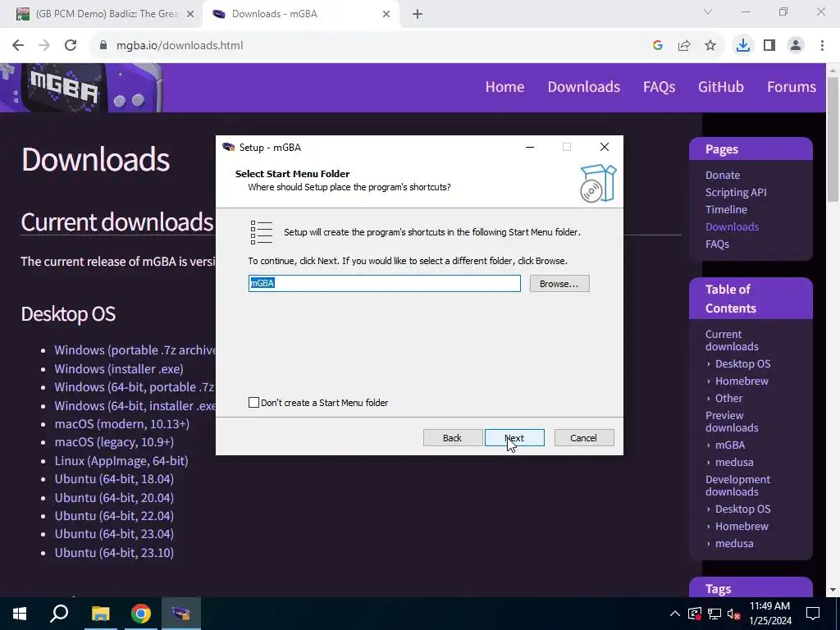Open Chrome three-dot menu

tap(822, 46)
